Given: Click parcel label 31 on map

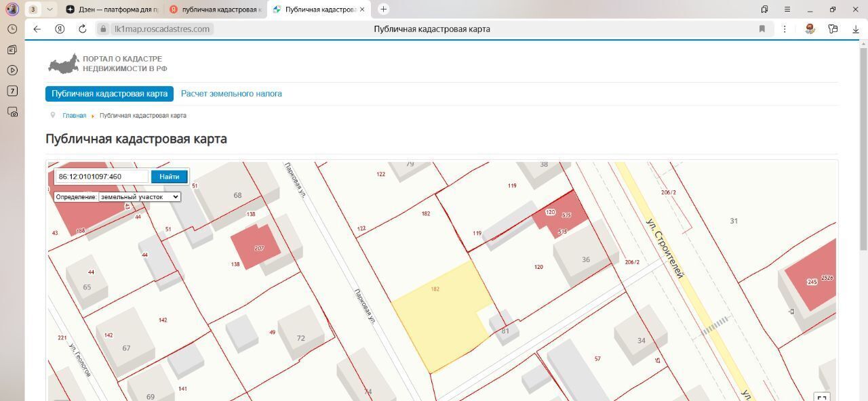Looking at the screenshot, I should pos(734,221).
